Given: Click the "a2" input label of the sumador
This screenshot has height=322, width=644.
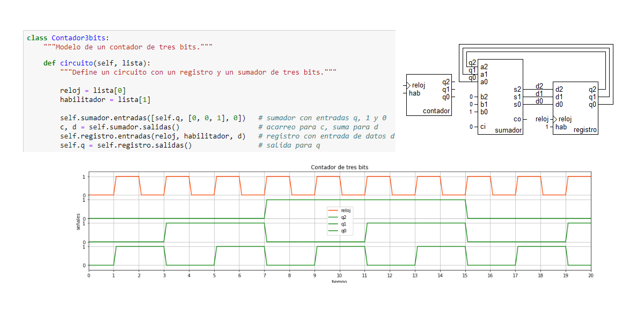Looking at the screenshot, I should tap(484, 67).
